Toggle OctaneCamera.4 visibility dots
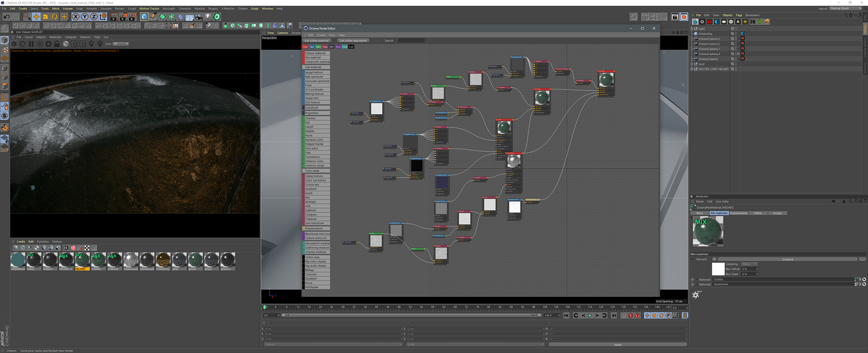 (736, 54)
